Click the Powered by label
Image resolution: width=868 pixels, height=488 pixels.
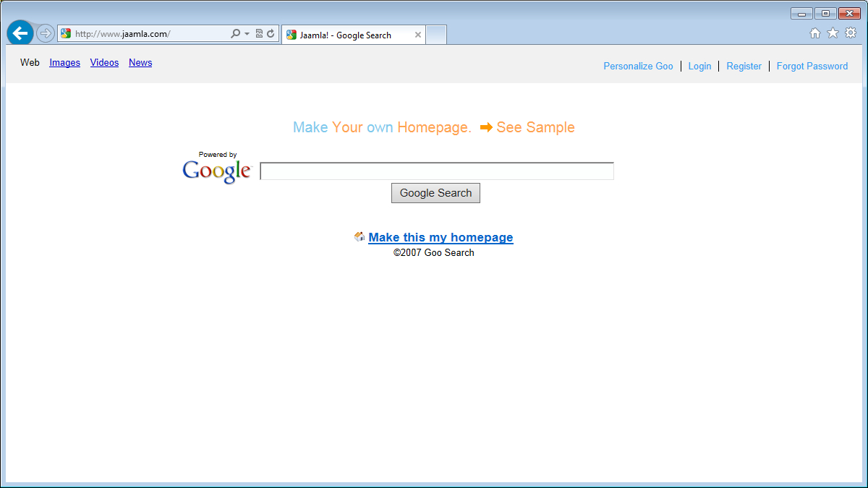218,155
